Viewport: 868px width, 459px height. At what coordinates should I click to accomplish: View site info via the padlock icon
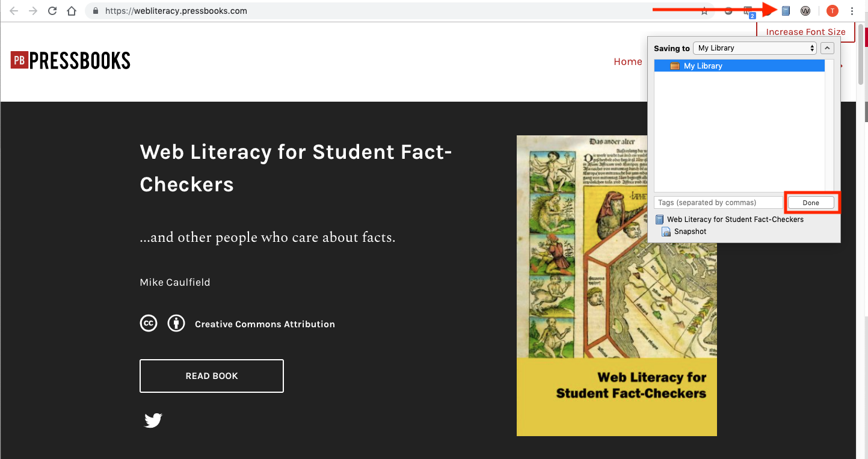96,11
